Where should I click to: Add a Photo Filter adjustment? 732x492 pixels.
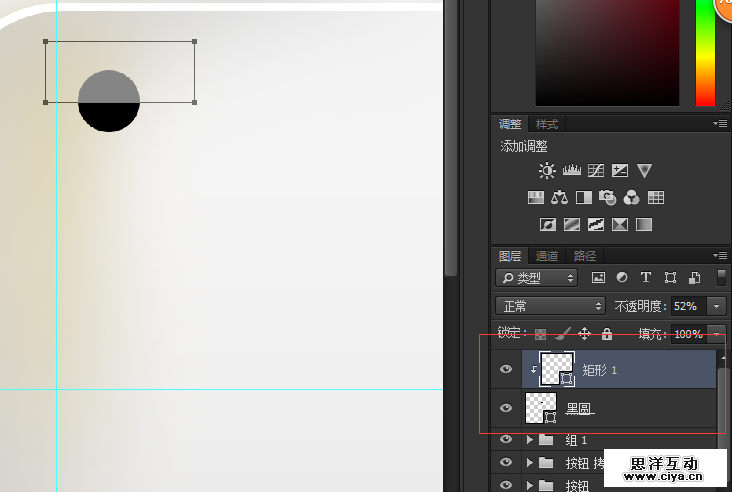(x=608, y=198)
